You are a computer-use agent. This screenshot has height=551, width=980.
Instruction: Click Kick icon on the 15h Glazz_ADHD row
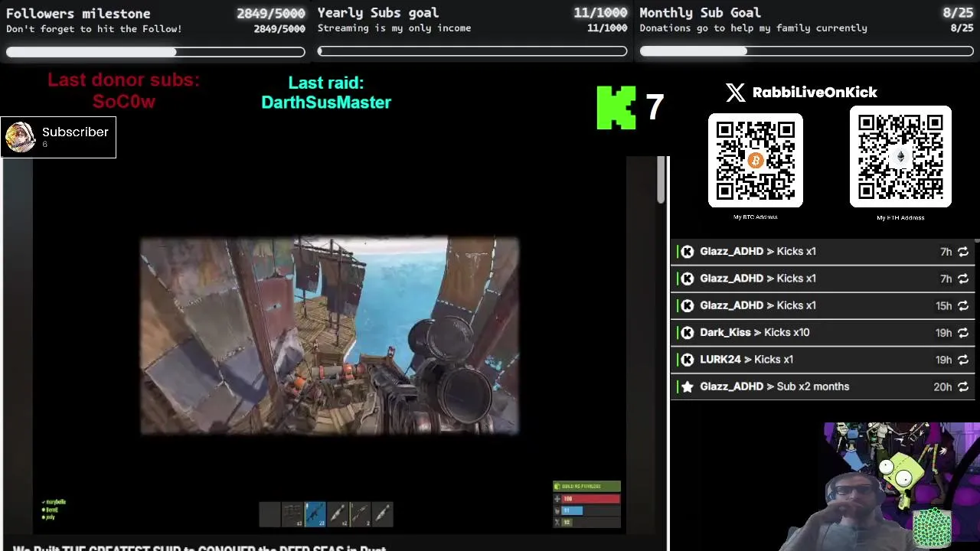pyautogui.click(x=688, y=305)
